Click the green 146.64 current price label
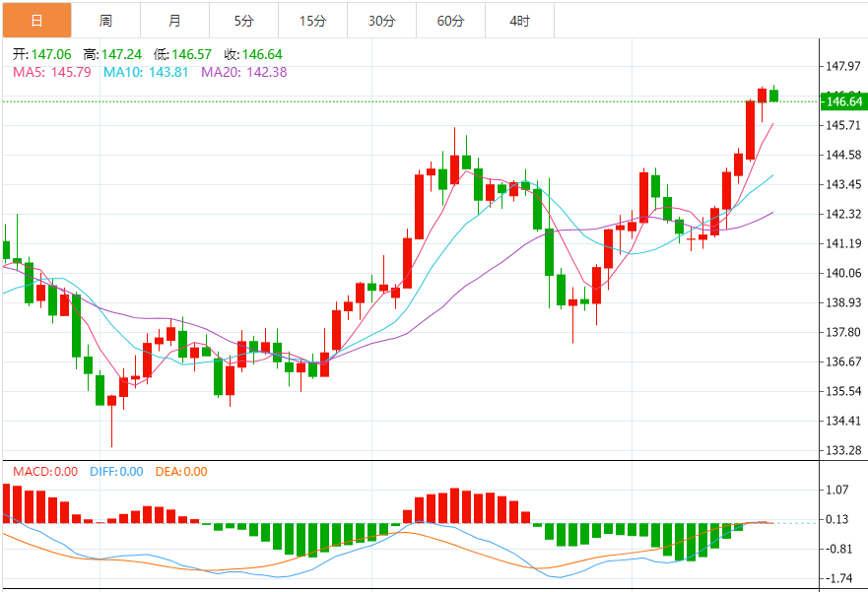The width and height of the screenshot is (868, 592). [843, 101]
